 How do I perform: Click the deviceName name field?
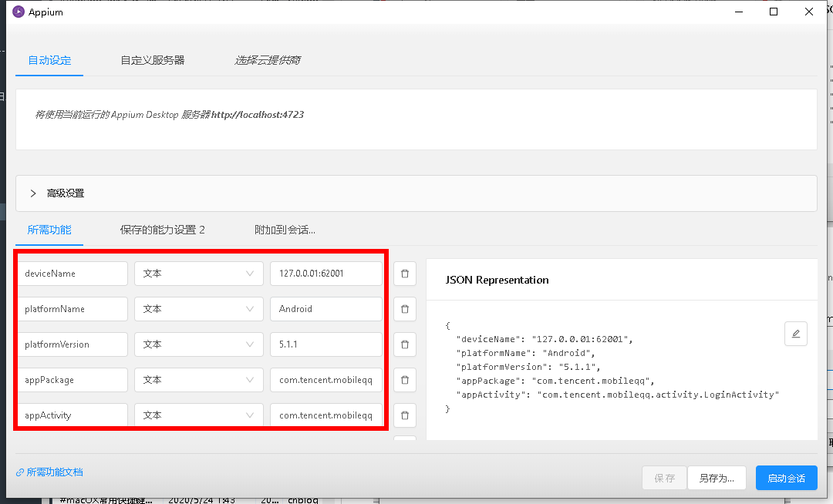tap(73, 274)
